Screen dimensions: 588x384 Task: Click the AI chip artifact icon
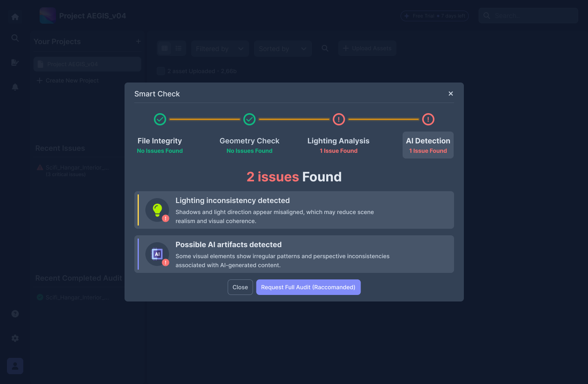[157, 254]
